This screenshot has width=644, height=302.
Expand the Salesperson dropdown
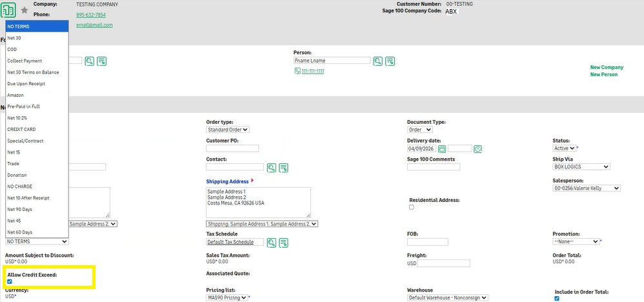587,188
